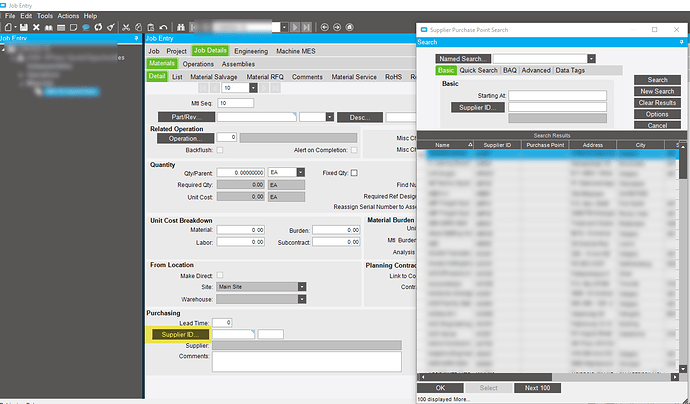The height and width of the screenshot is (404, 690).
Task: Click the New document toolbar icon
Action: 8,27
